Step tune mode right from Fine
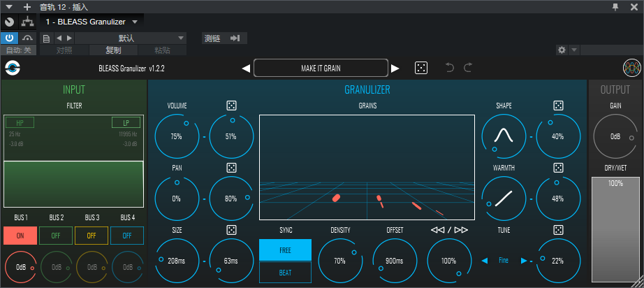This screenshot has width=644, height=288. pyautogui.click(x=524, y=261)
